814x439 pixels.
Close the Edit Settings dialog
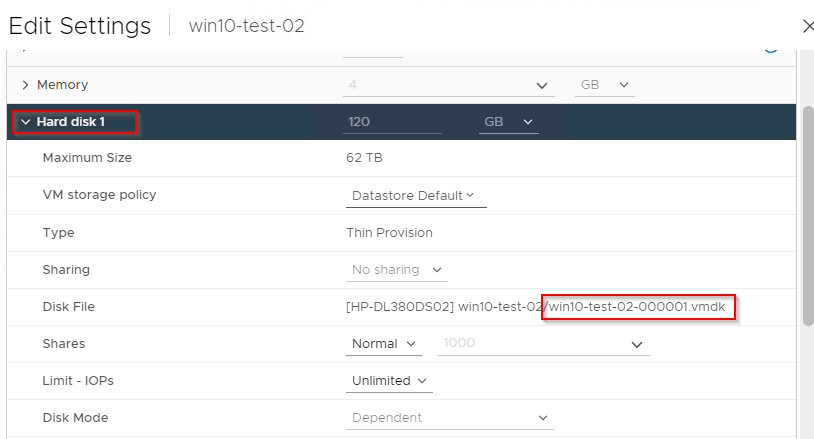pyautogui.click(x=808, y=26)
